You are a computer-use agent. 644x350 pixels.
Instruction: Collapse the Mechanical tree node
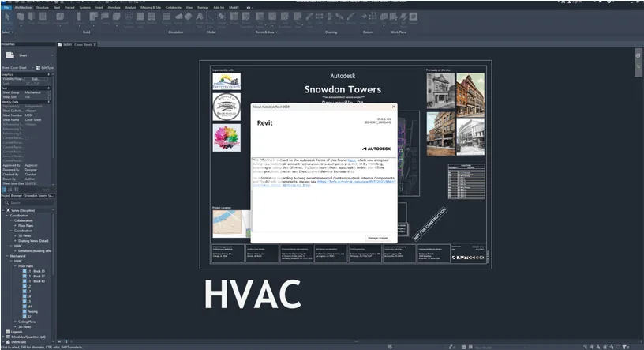click(7, 256)
